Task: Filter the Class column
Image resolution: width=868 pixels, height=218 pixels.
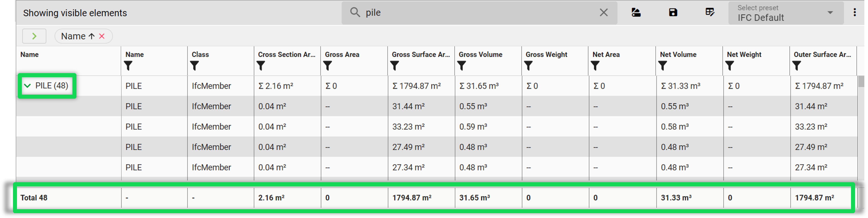Action: [x=194, y=66]
